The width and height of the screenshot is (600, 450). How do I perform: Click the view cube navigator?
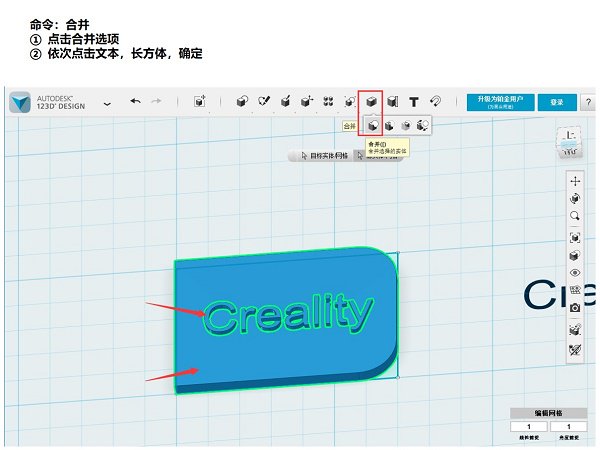tap(570, 143)
